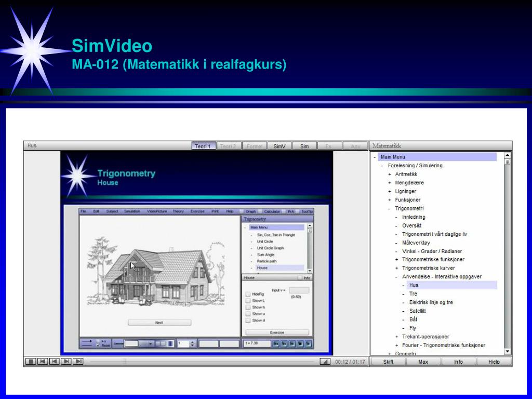Expand the Ligninger tree node
The width and height of the screenshot is (532, 399).
click(390, 191)
